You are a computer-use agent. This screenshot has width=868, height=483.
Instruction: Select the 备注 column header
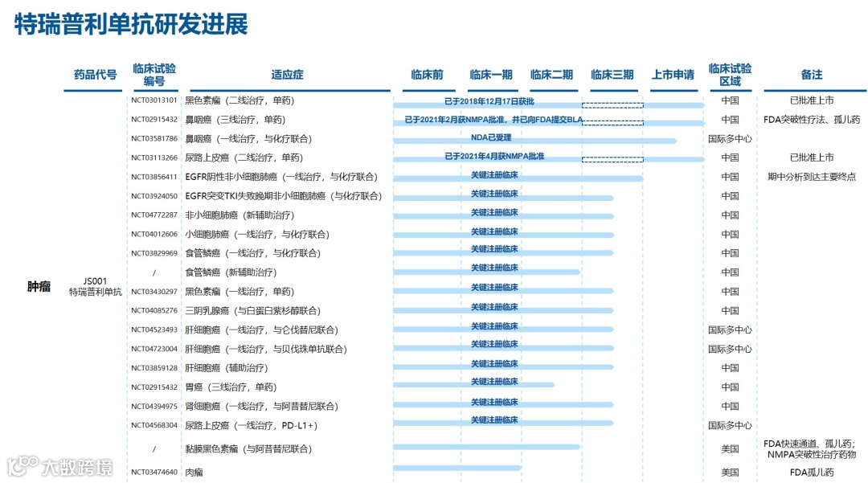point(812,75)
